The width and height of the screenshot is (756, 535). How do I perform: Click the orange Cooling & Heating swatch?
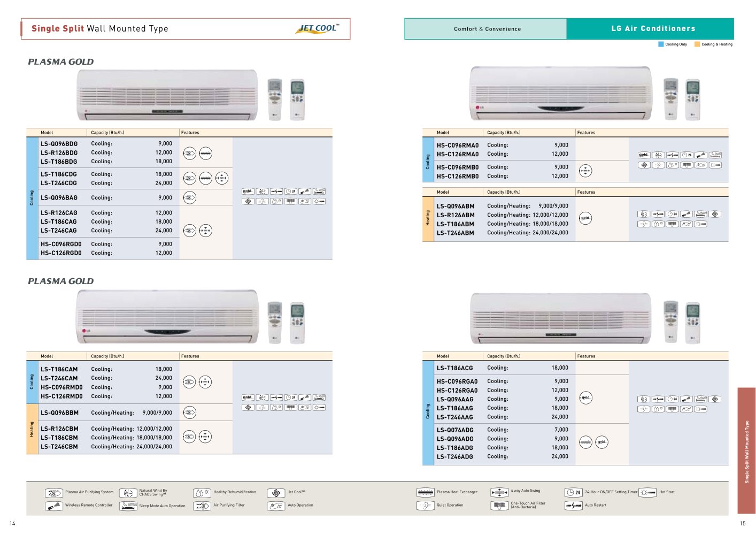pyautogui.click(x=697, y=44)
